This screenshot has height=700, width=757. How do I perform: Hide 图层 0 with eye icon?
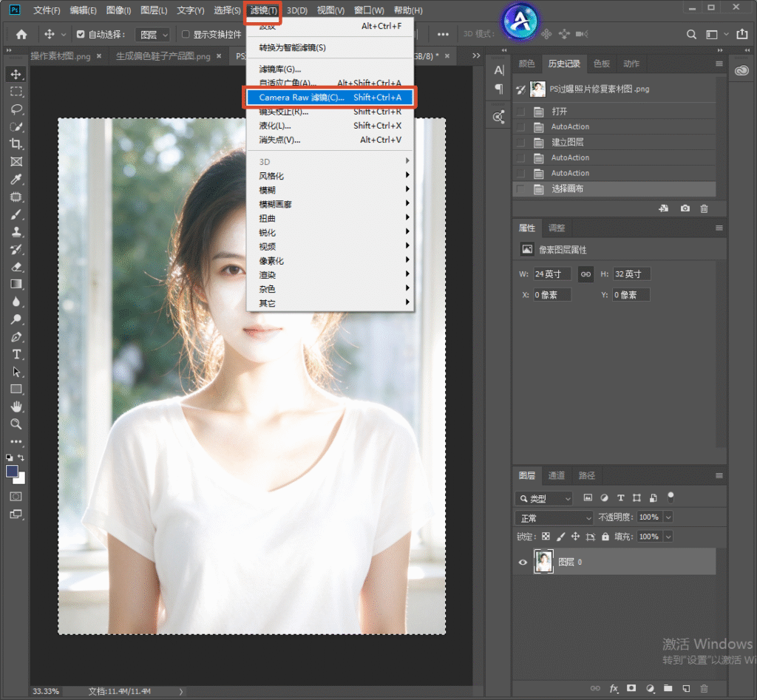pyautogui.click(x=523, y=562)
